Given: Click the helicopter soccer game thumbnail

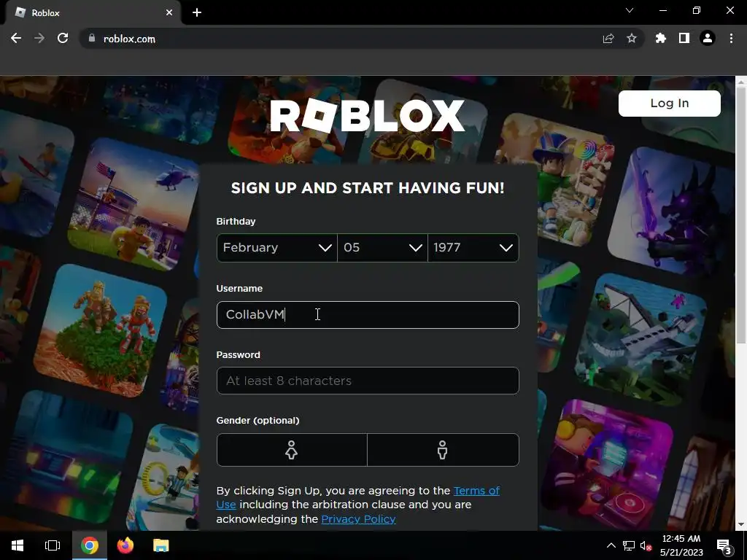Looking at the screenshot, I should pos(134,205).
